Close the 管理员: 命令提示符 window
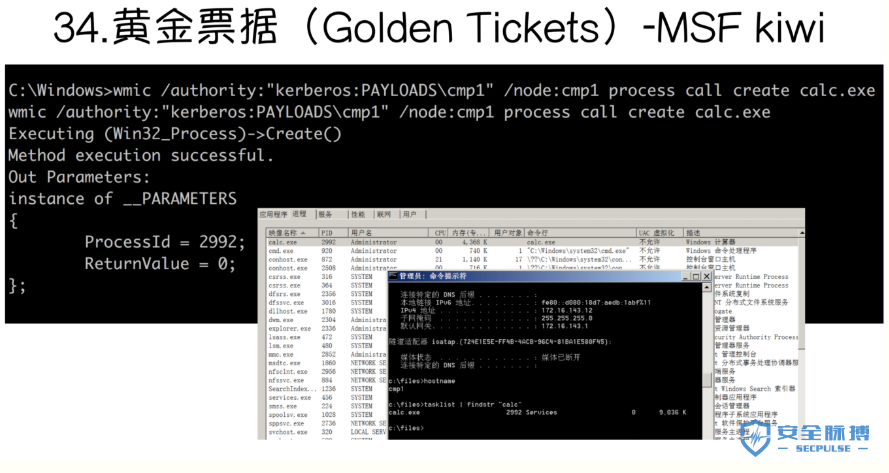This screenshot has width=889, height=473. point(706,276)
